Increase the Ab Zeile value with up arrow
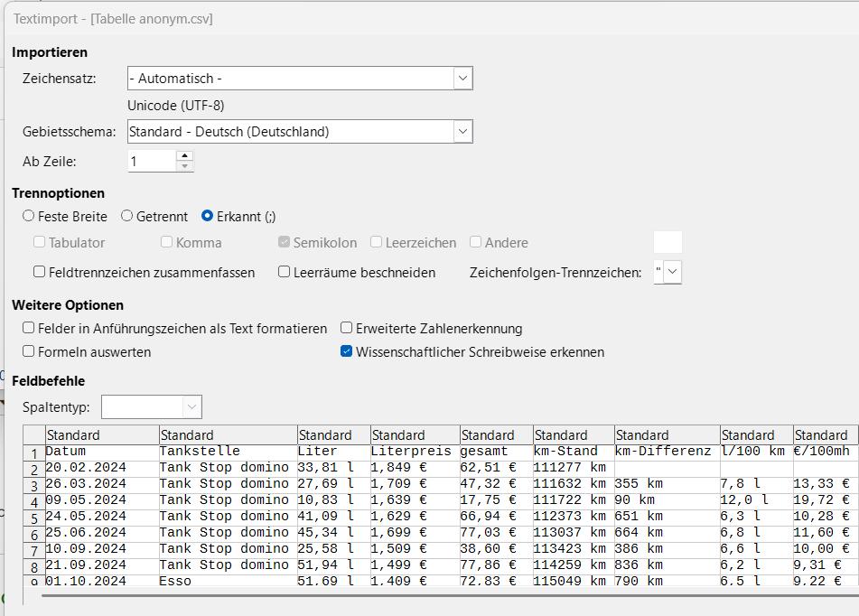The height and width of the screenshot is (616, 859). pyautogui.click(x=185, y=156)
